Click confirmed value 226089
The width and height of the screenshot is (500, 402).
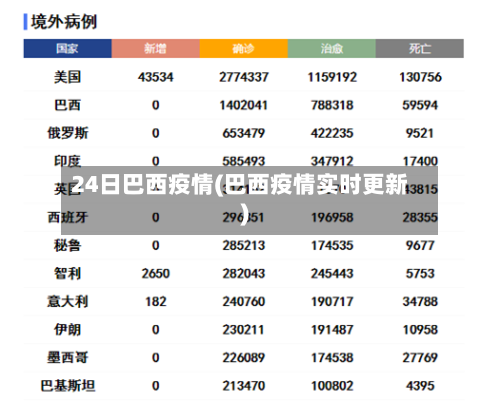tap(244, 358)
